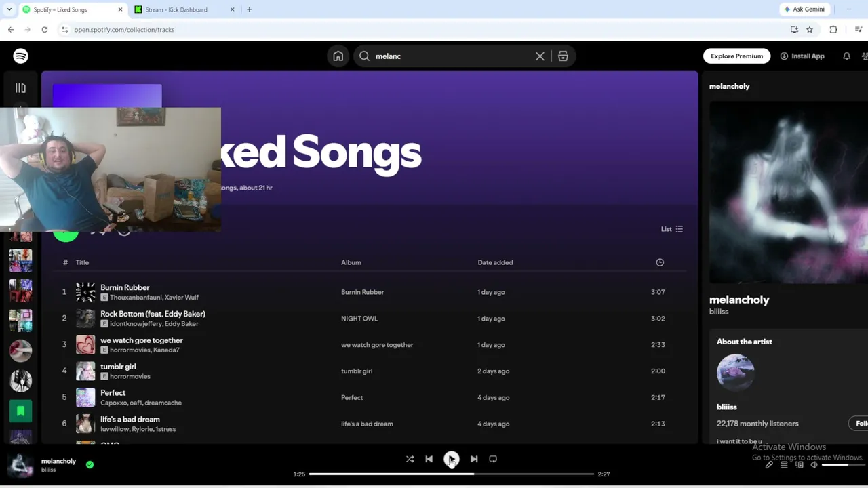This screenshot has width=868, height=488.
Task: Toggle liked status of melancholy in player bar
Action: (x=90, y=464)
